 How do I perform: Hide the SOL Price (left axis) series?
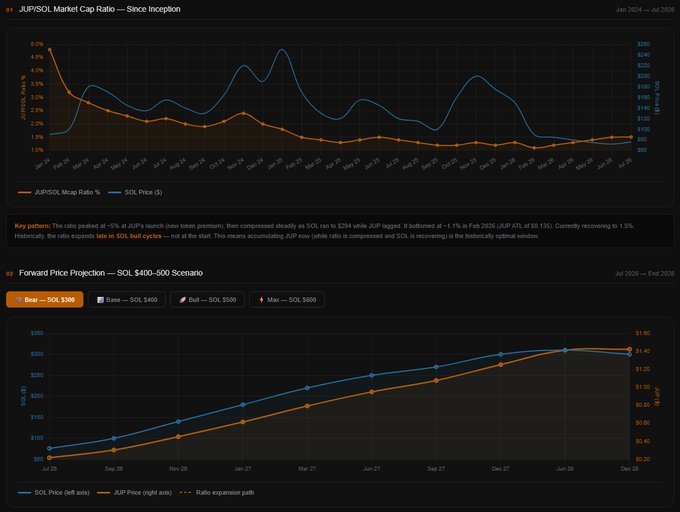(x=54, y=492)
